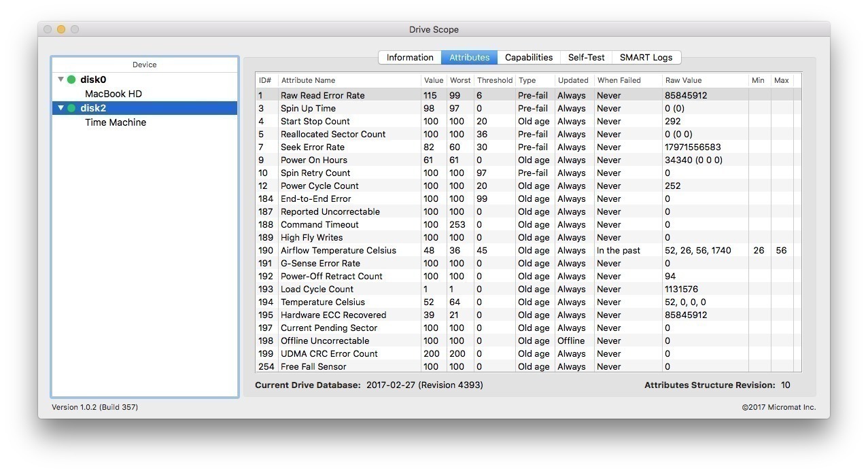Select the MacBook HD volume
Image resolution: width=868 pixels, height=473 pixels.
pyautogui.click(x=113, y=94)
